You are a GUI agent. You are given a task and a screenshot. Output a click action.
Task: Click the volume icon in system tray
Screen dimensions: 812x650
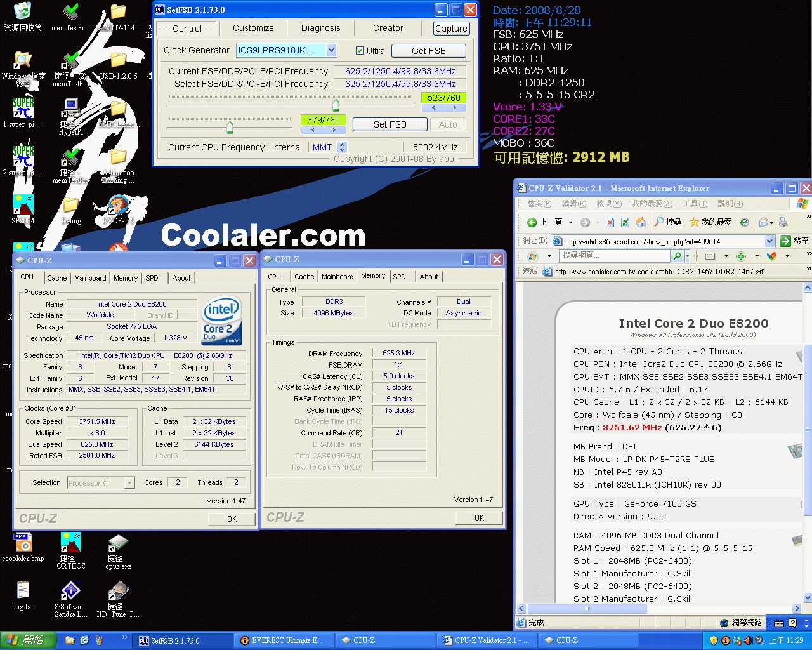(748, 640)
